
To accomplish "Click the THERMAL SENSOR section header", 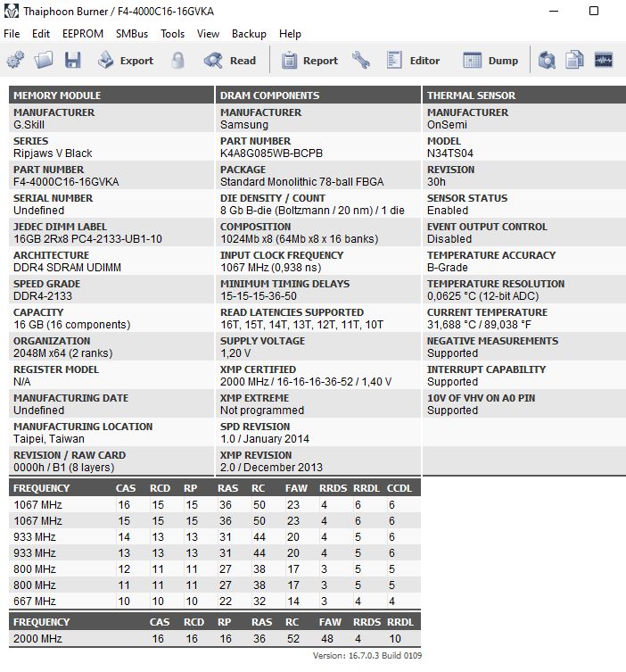I will pyautogui.click(x=524, y=95).
